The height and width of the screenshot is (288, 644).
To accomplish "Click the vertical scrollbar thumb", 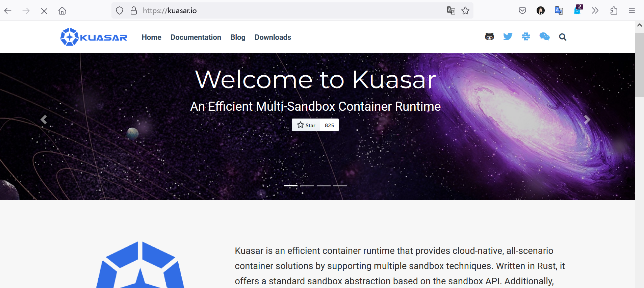I will tap(640, 65).
